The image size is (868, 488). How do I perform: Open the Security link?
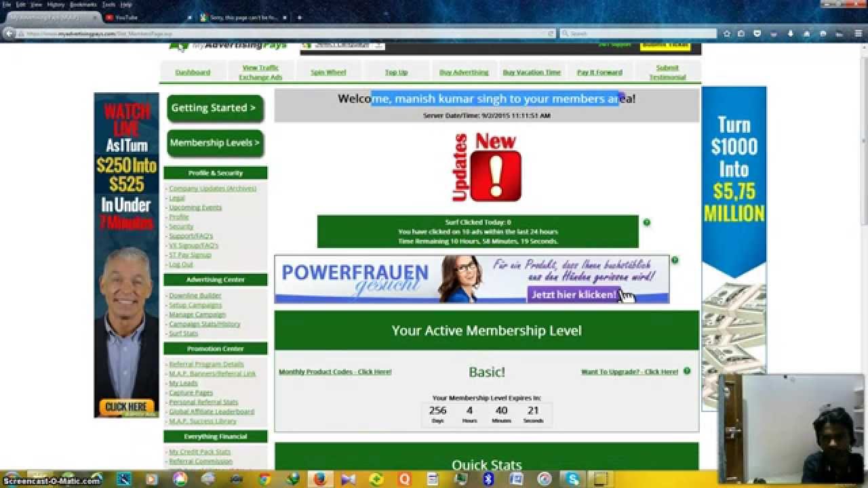tap(181, 226)
